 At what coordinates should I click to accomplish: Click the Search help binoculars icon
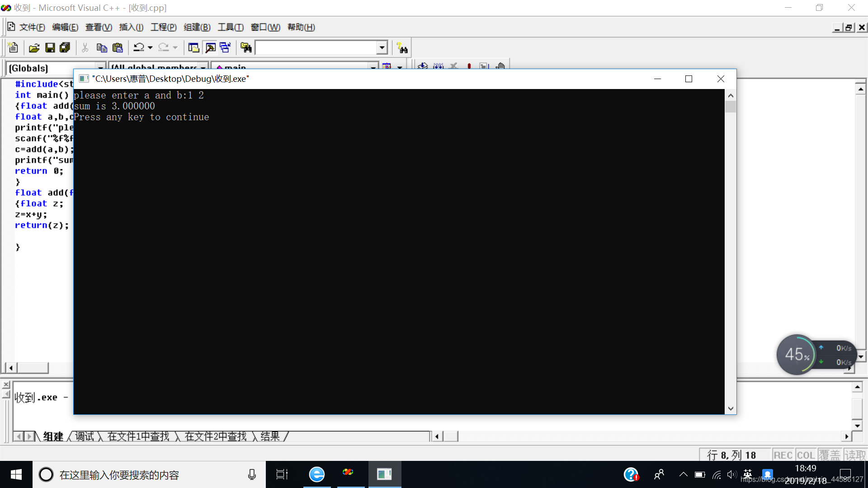click(402, 47)
